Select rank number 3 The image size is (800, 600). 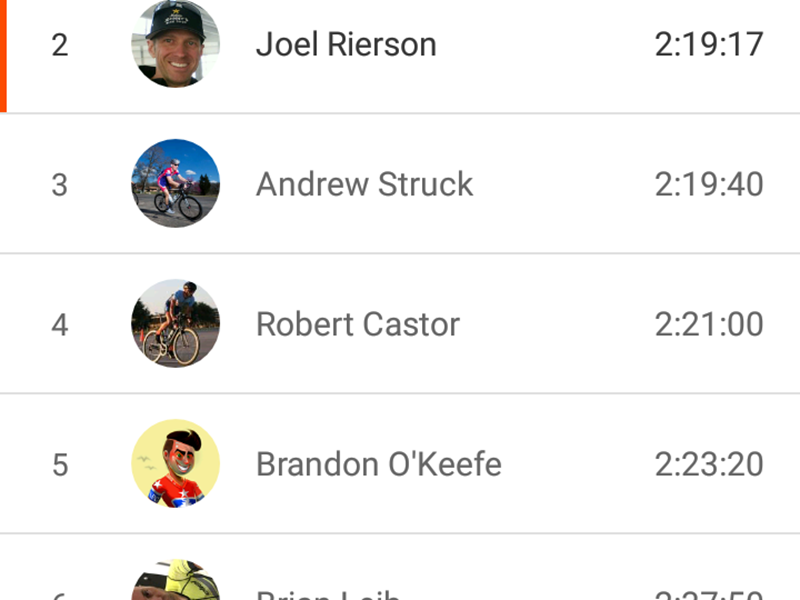60,184
